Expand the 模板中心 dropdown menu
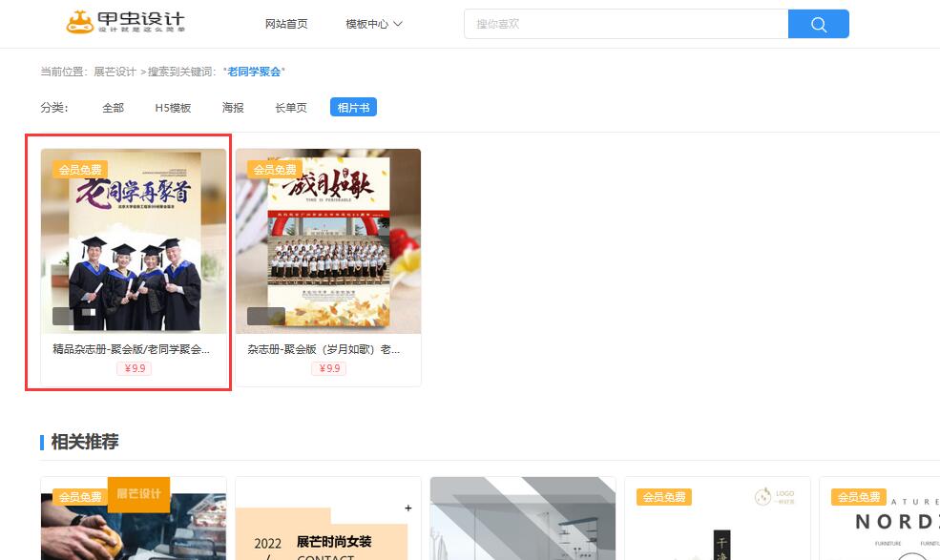Screen dimensions: 940x560 (374, 24)
